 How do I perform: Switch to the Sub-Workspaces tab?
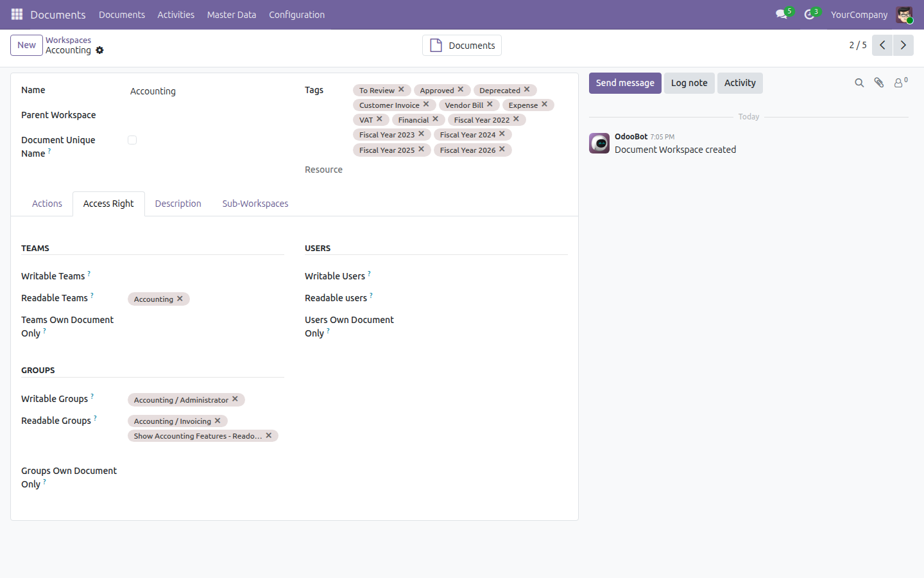pos(255,204)
